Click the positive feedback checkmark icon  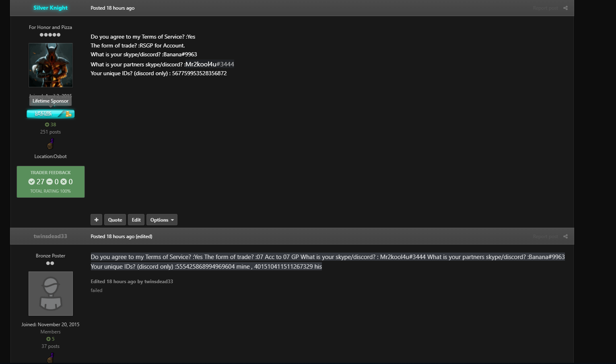click(31, 182)
